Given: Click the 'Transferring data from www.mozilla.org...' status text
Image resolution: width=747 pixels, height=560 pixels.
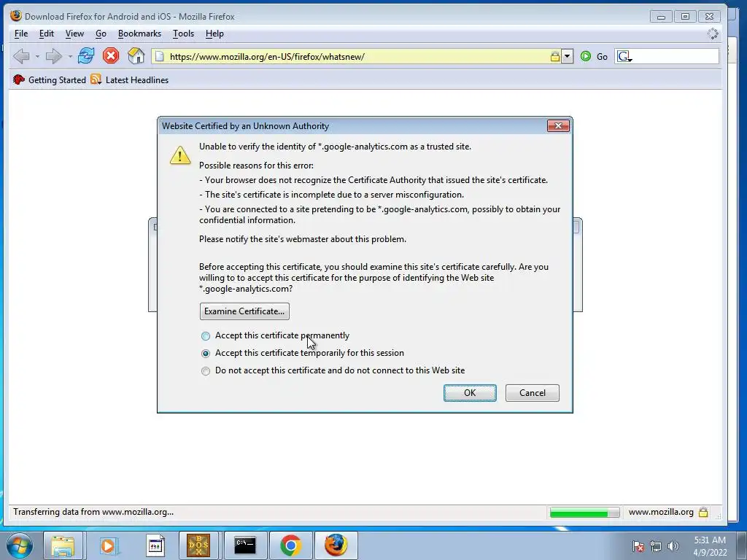Looking at the screenshot, I should [93, 513].
